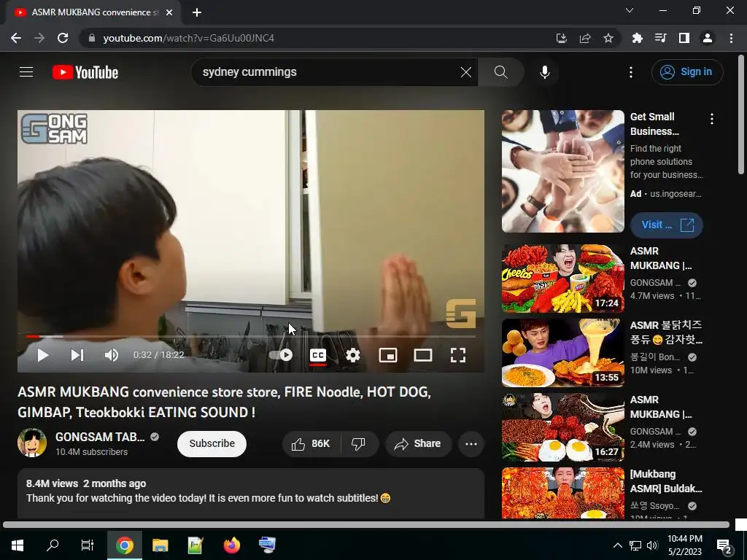
Task: Click the GONGSAM channel avatar
Action: tap(32, 443)
